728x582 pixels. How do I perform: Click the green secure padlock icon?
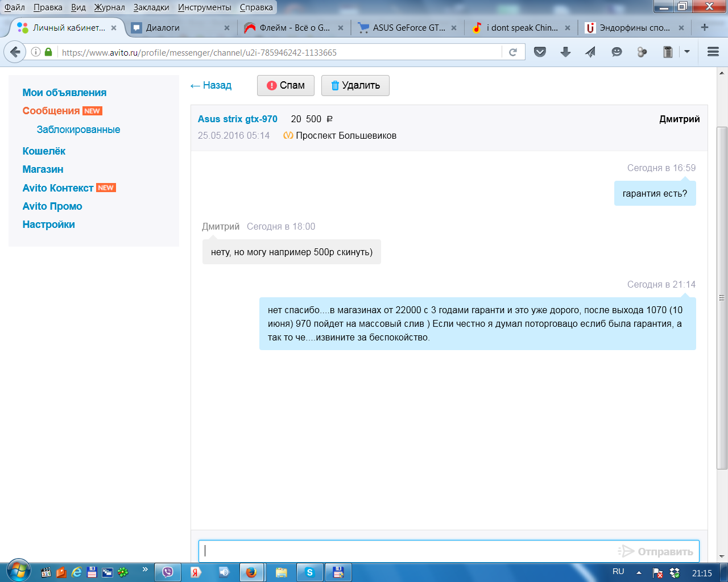pyautogui.click(x=48, y=52)
